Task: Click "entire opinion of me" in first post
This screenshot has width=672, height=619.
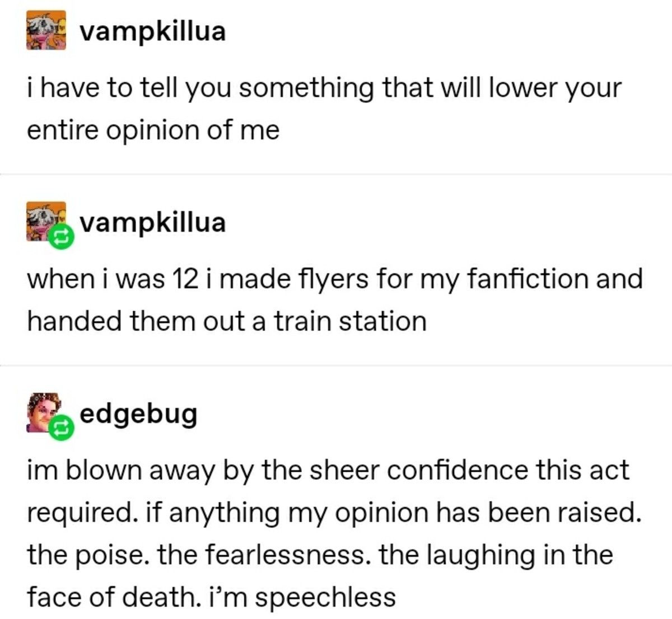Action: (x=153, y=130)
